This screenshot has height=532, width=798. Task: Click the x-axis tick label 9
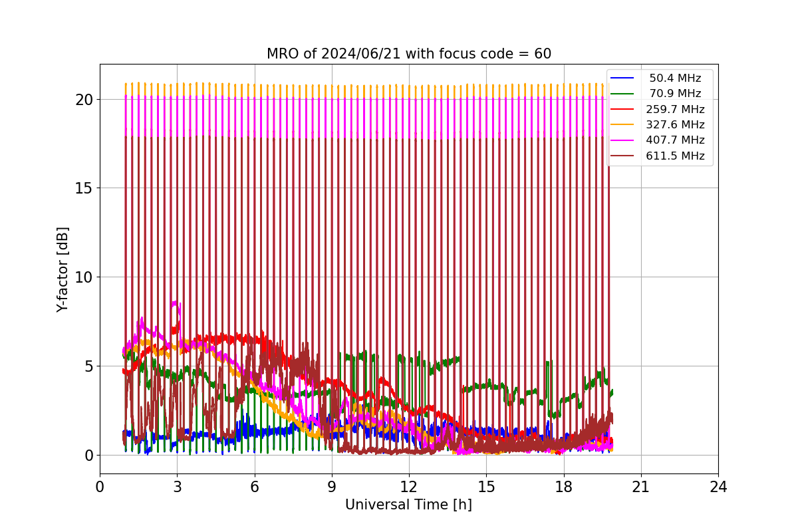click(x=331, y=487)
